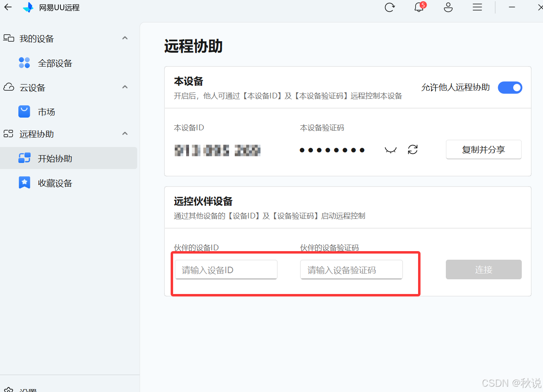
Task: Click the 复制并分享 button
Action: pyautogui.click(x=483, y=149)
